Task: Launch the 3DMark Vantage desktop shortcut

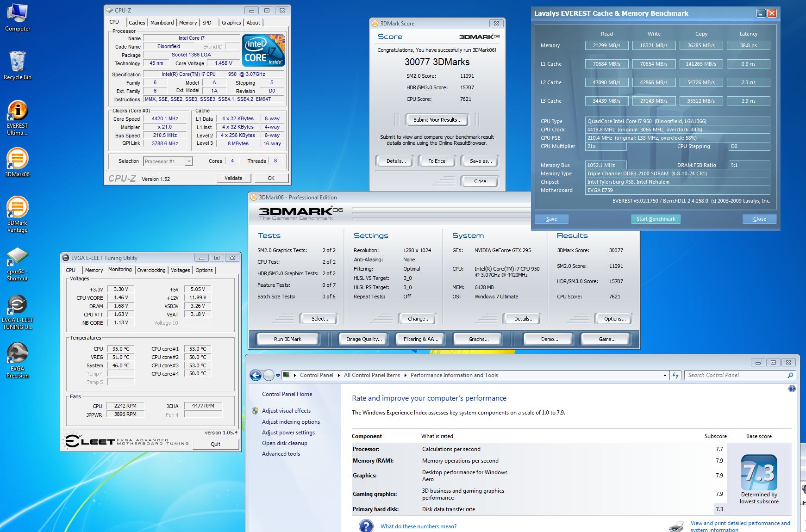Action: point(18,215)
